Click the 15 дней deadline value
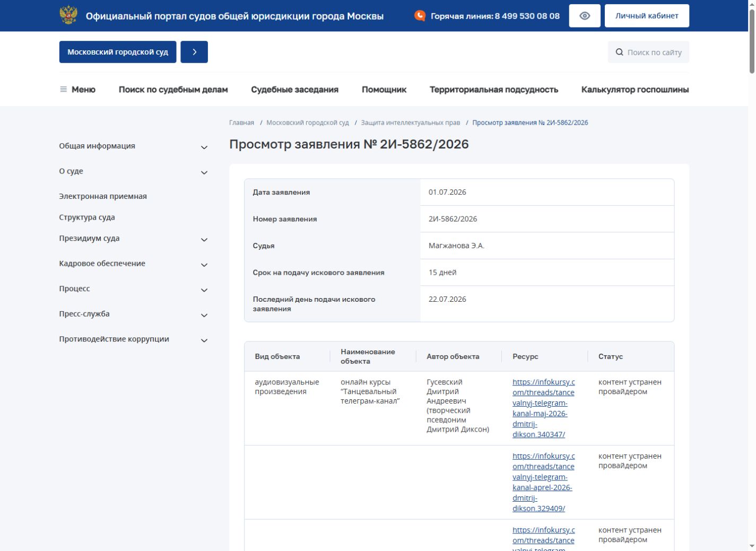The width and height of the screenshot is (756, 551). pyautogui.click(x=442, y=273)
